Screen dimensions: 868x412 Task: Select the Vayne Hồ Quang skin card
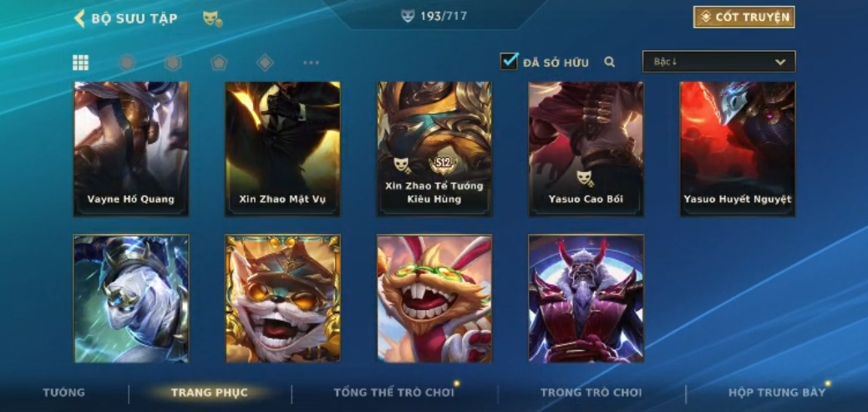click(x=131, y=149)
